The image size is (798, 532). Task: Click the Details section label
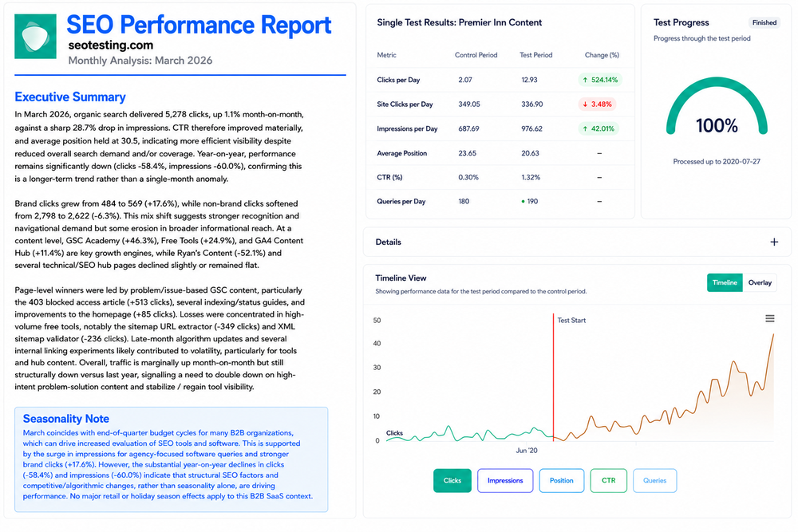coord(389,242)
